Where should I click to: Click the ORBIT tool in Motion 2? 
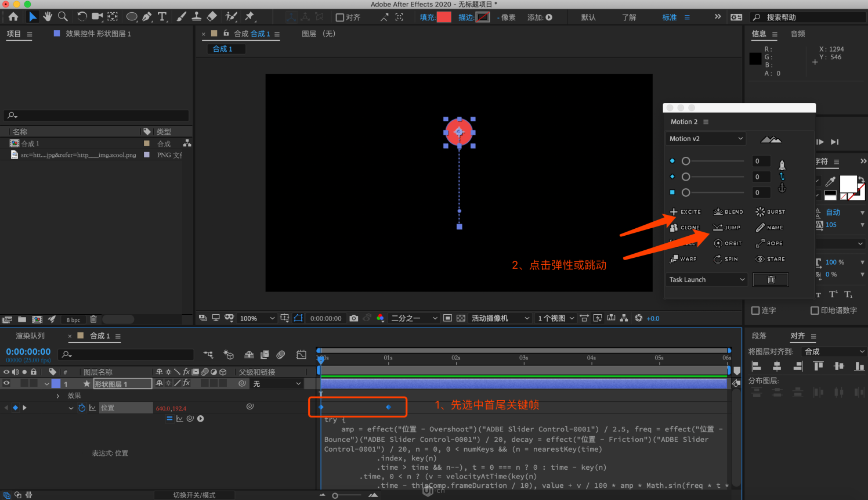coord(728,243)
